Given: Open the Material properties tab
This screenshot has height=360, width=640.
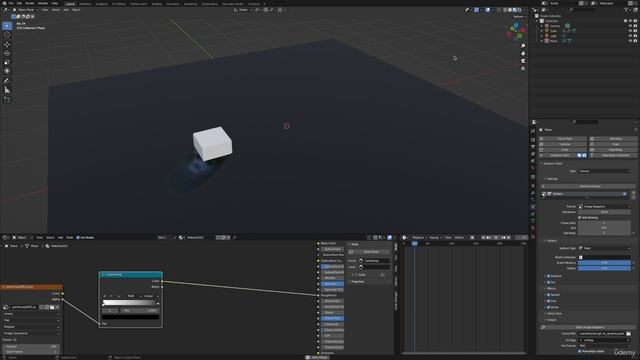Looking at the screenshot, I should (533, 228).
